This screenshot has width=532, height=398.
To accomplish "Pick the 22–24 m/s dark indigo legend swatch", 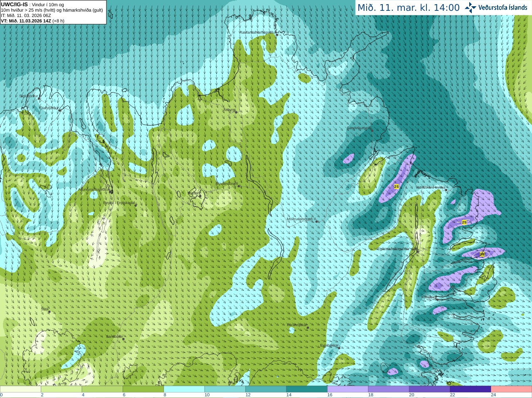I will tap(470, 389).
